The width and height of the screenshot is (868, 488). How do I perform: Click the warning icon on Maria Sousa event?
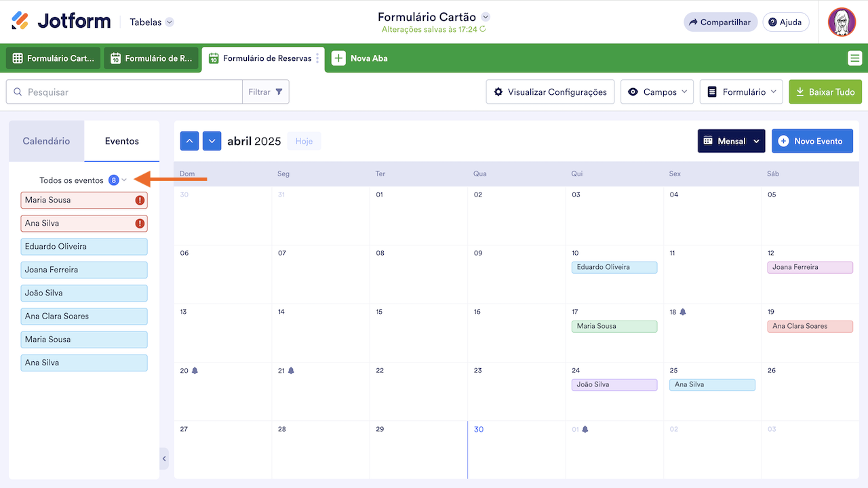[x=140, y=200]
